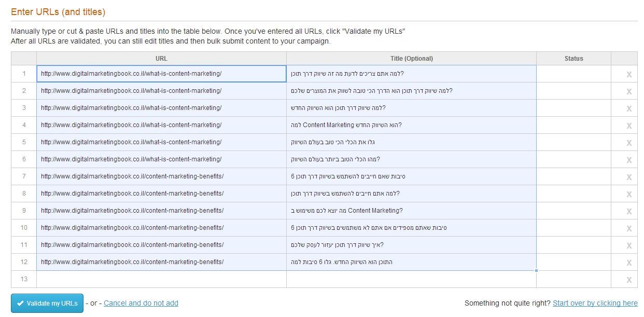
Task: Click the content-marketing-benefits URL in row 10
Action: tap(161, 228)
